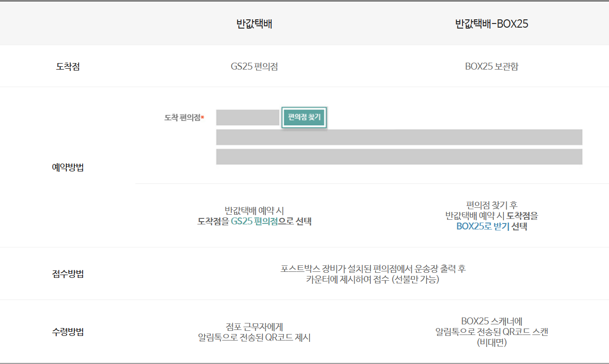Click the teal 'GS25 편의점' highlighted text
The height and width of the screenshot is (364, 609).
coord(254,221)
